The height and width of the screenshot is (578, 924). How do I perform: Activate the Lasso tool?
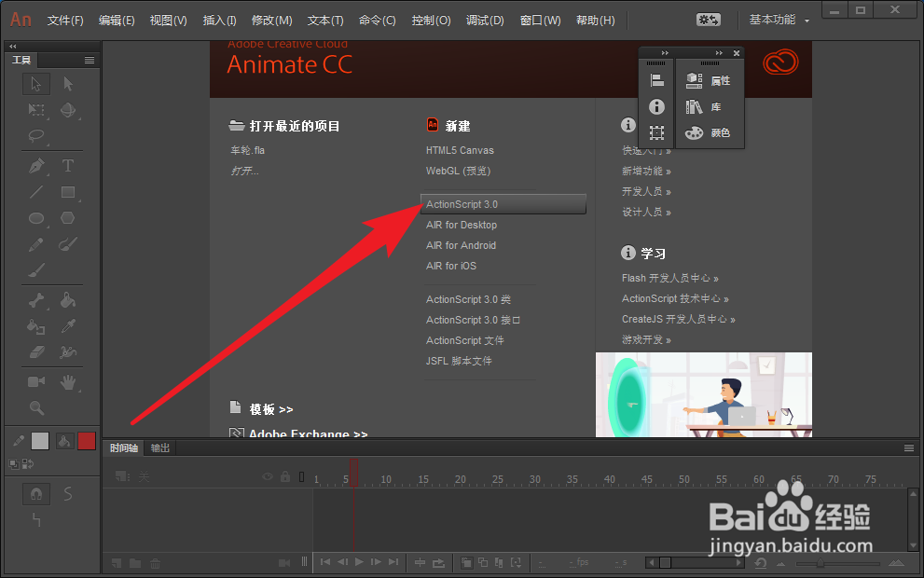pos(36,136)
